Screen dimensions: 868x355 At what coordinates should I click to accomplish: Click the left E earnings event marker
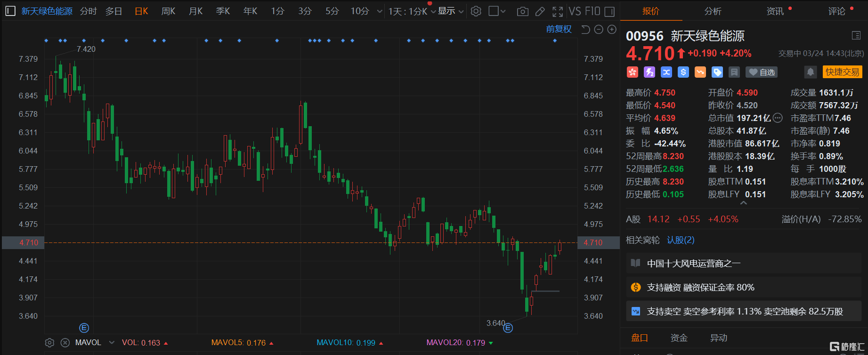click(84, 328)
